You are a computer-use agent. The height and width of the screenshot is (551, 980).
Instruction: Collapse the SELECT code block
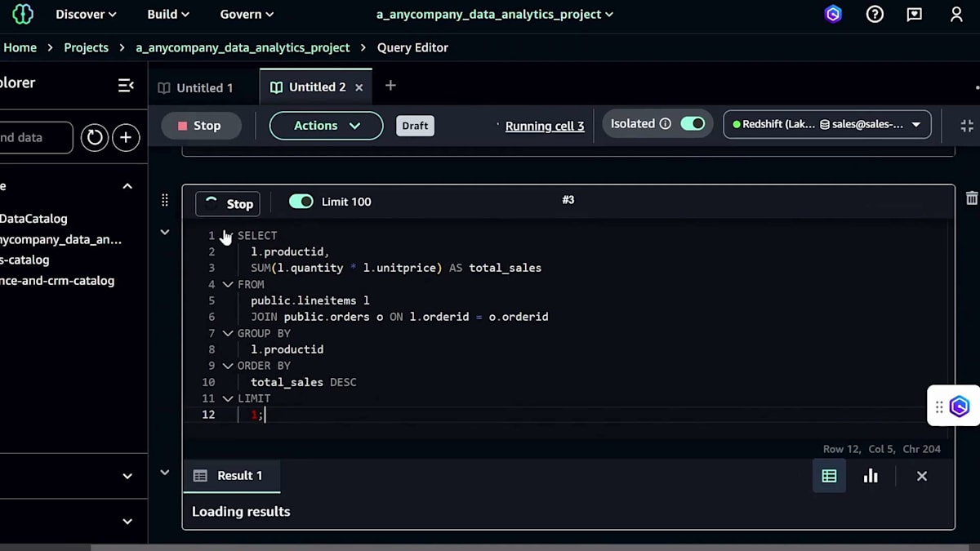(x=228, y=236)
